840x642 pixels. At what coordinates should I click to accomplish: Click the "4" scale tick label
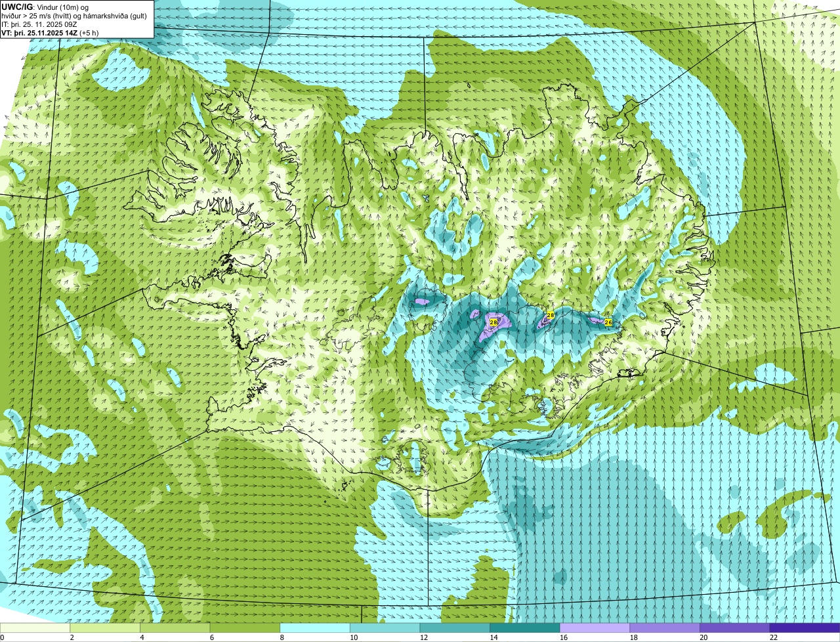[142, 637]
